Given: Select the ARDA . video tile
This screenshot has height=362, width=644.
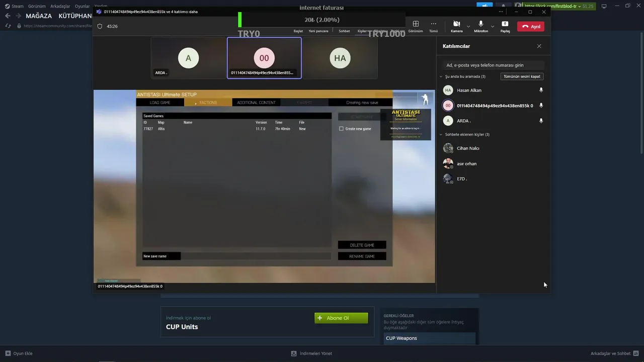Looking at the screenshot, I should (188, 58).
